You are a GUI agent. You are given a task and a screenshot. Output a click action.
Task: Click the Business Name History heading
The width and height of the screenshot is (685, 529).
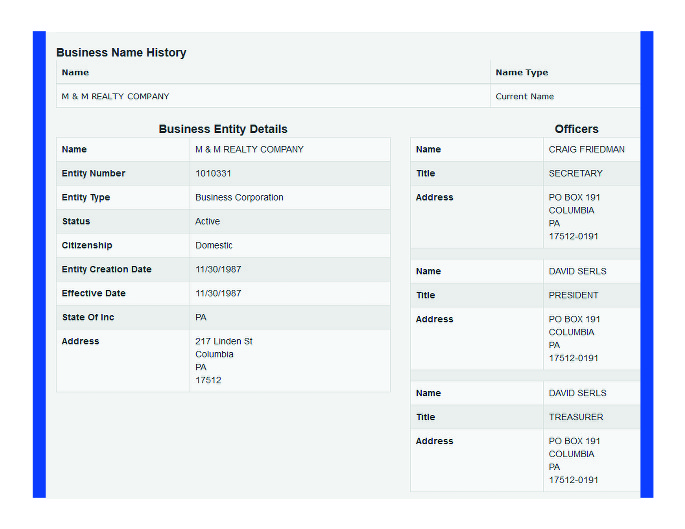pyautogui.click(x=121, y=53)
